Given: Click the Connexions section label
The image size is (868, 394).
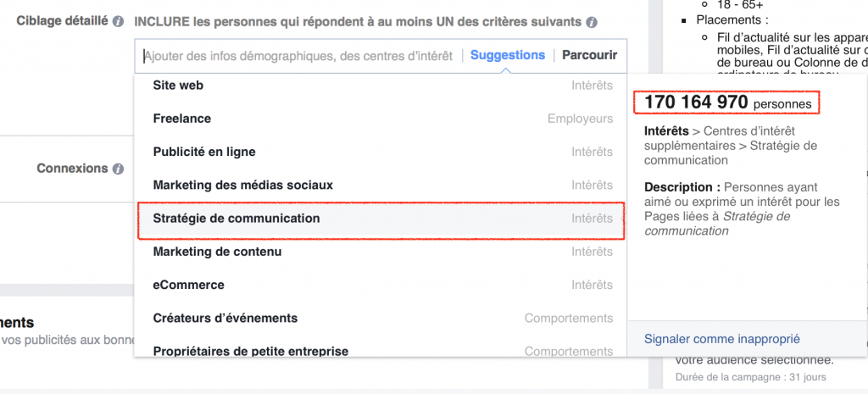Looking at the screenshot, I should pyautogui.click(x=72, y=168).
